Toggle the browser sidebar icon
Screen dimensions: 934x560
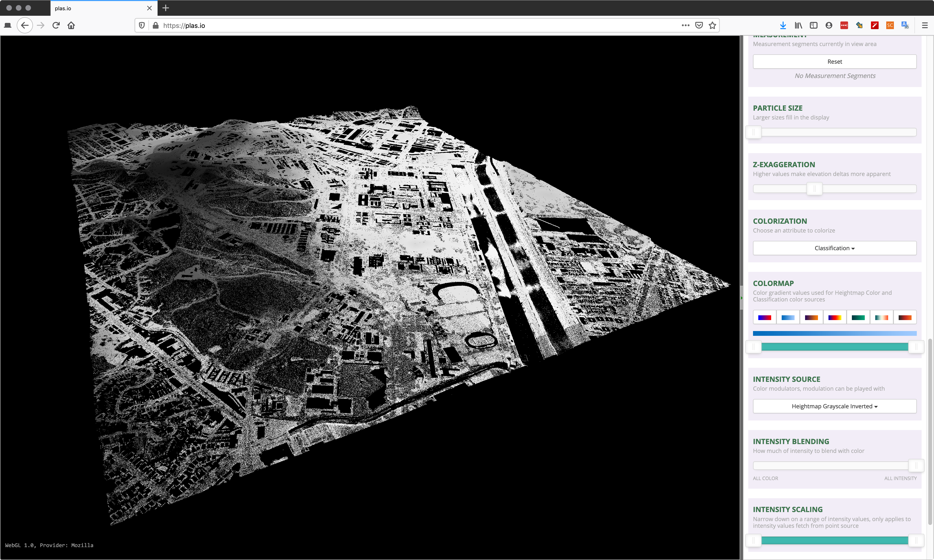point(813,25)
